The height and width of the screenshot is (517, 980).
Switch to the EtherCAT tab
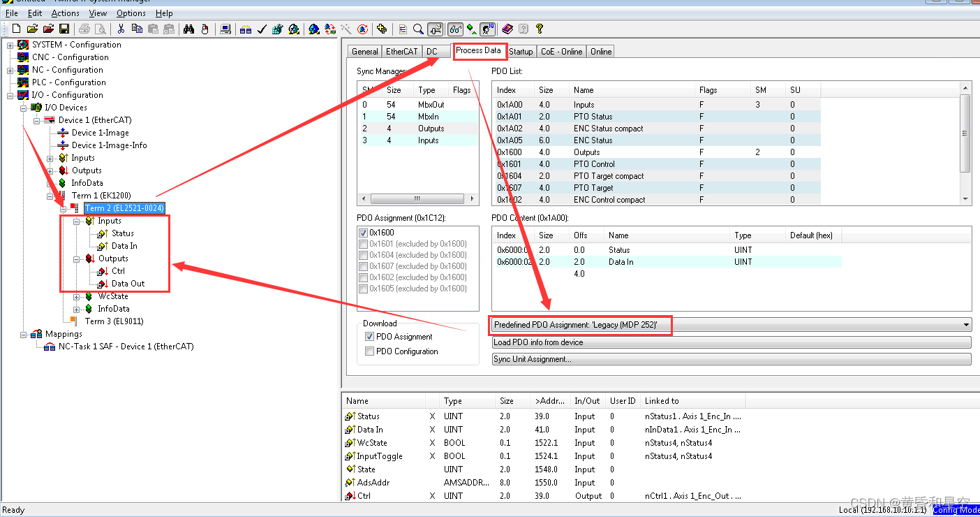(402, 52)
